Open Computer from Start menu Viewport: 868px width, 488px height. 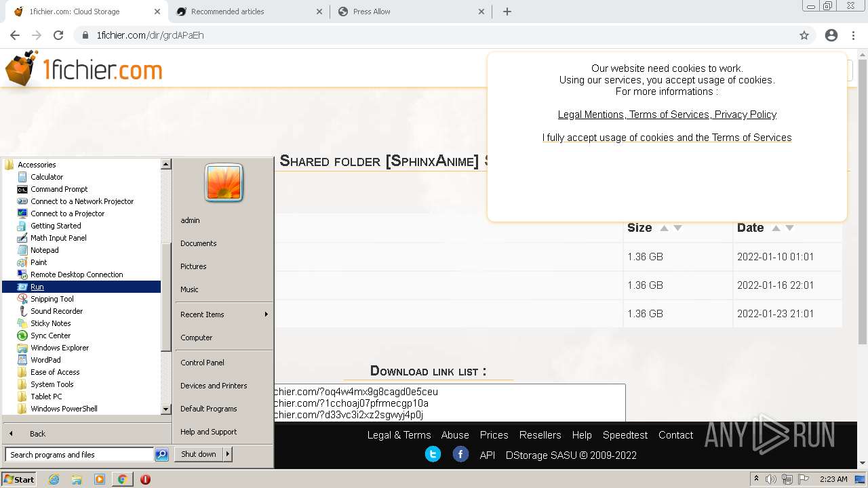(x=197, y=338)
